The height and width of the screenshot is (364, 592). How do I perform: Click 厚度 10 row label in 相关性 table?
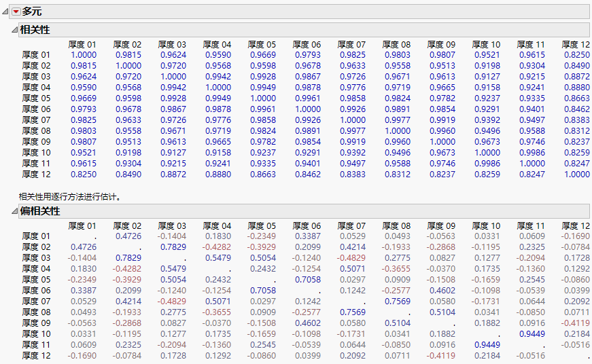pos(36,153)
